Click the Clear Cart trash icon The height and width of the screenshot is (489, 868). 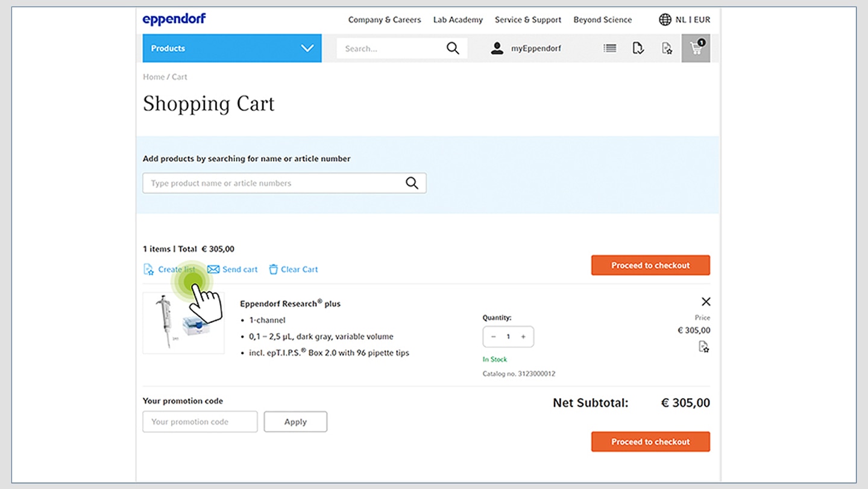coord(273,269)
